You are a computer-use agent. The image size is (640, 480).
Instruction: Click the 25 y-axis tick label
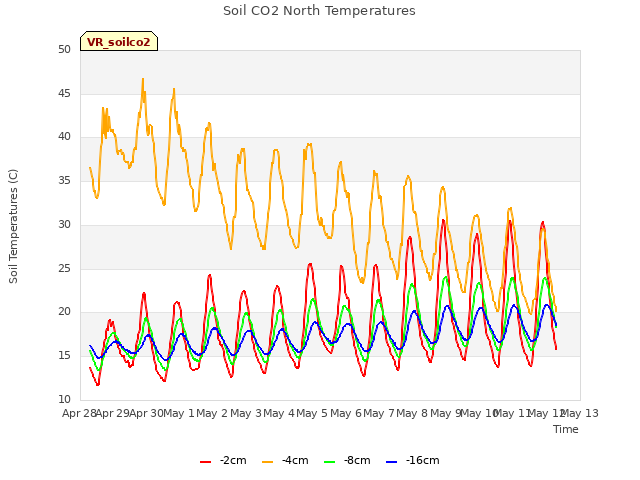tap(64, 268)
